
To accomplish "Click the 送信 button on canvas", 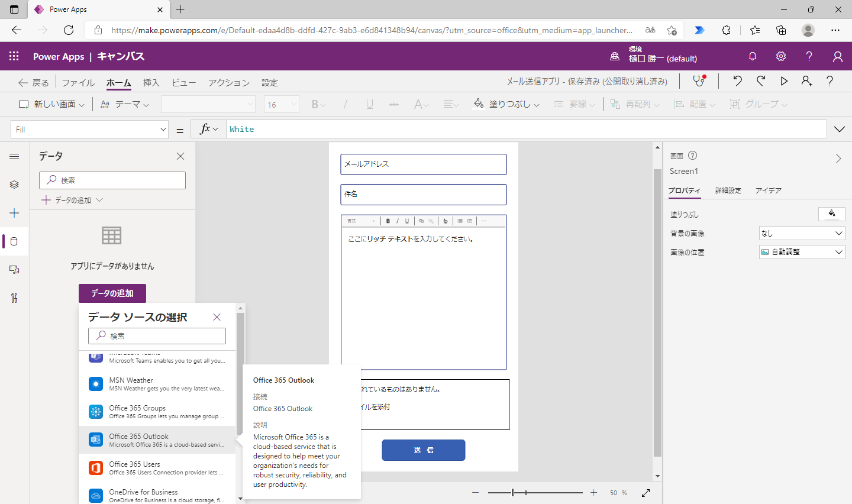I will point(424,450).
